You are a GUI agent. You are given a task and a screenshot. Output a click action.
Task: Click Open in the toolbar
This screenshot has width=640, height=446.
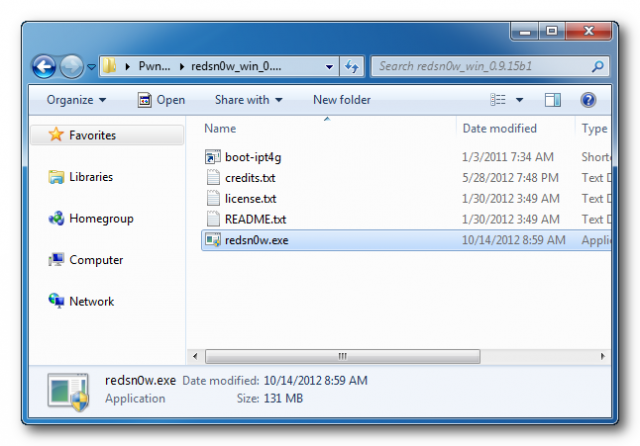pyautogui.click(x=162, y=100)
